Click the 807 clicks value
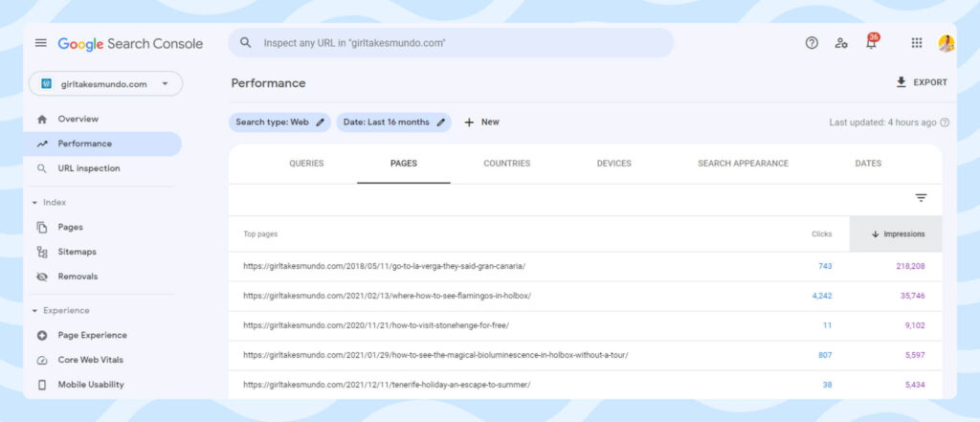Viewport: 980px width, 422px height. [825, 355]
